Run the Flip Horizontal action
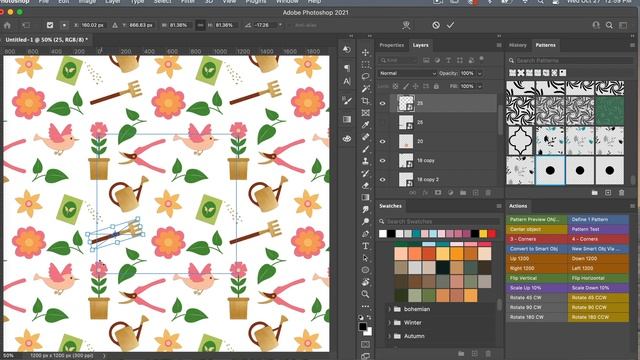Viewport: 640px width, 360px height. pyautogui.click(x=598, y=278)
